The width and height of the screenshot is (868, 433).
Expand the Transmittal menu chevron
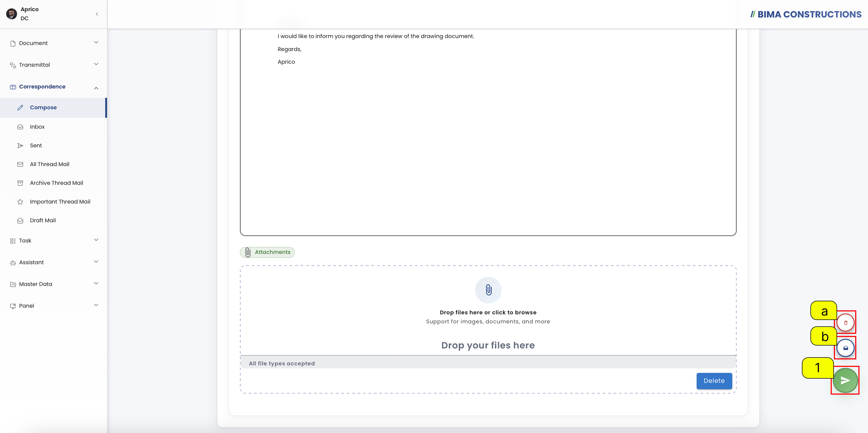pos(96,64)
